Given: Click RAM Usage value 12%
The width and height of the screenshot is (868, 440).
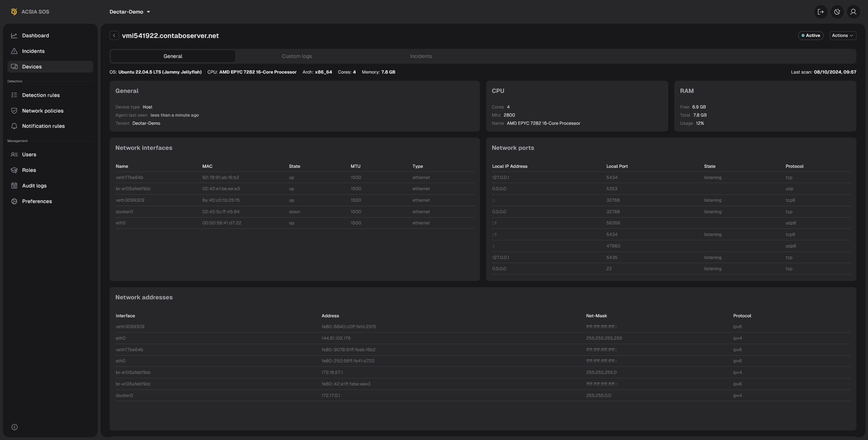Looking at the screenshot, I should tap(700, 123).
